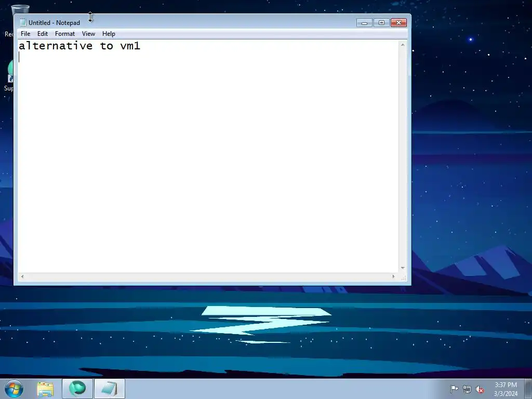Click the vertical scrollbar down arrow

(x=403, y=268)
